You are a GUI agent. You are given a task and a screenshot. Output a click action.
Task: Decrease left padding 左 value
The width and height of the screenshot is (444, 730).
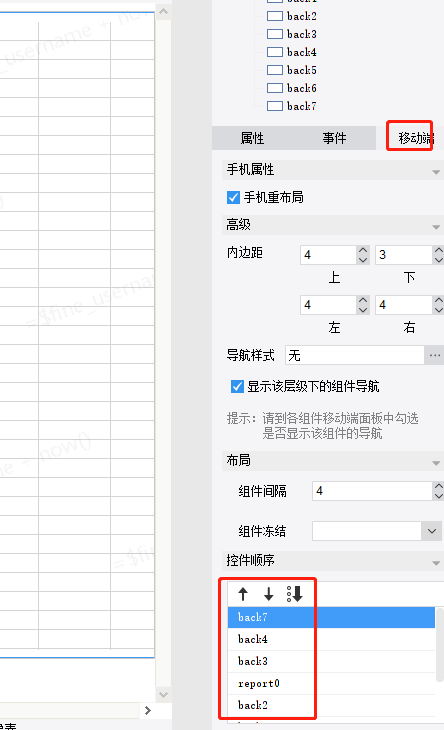click(x=363, y=309)
